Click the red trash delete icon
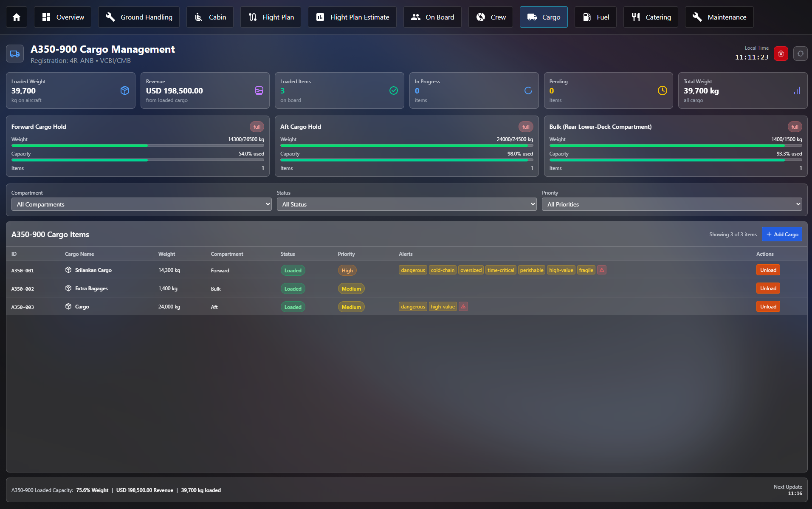 pos(781,54)
